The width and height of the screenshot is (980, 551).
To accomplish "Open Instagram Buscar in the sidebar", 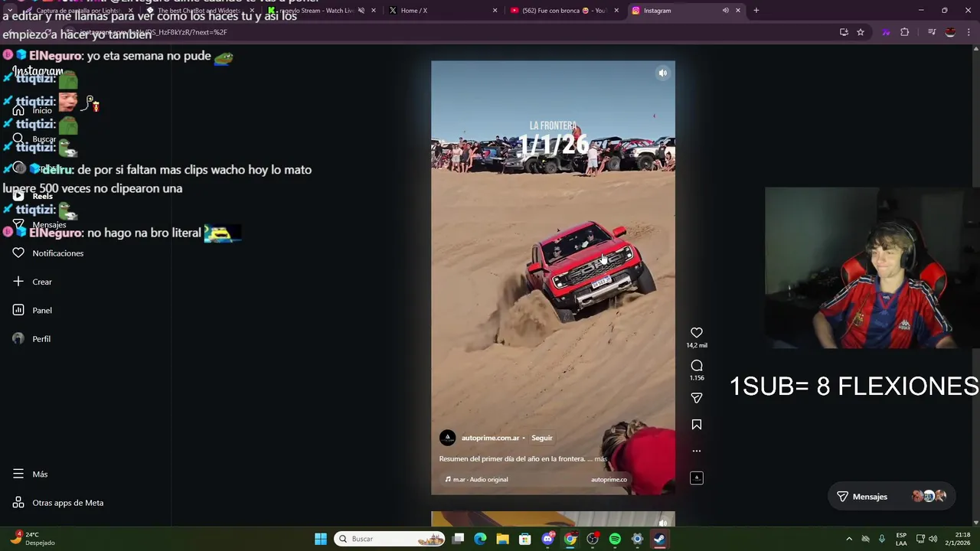I will [x=34, y=139].
